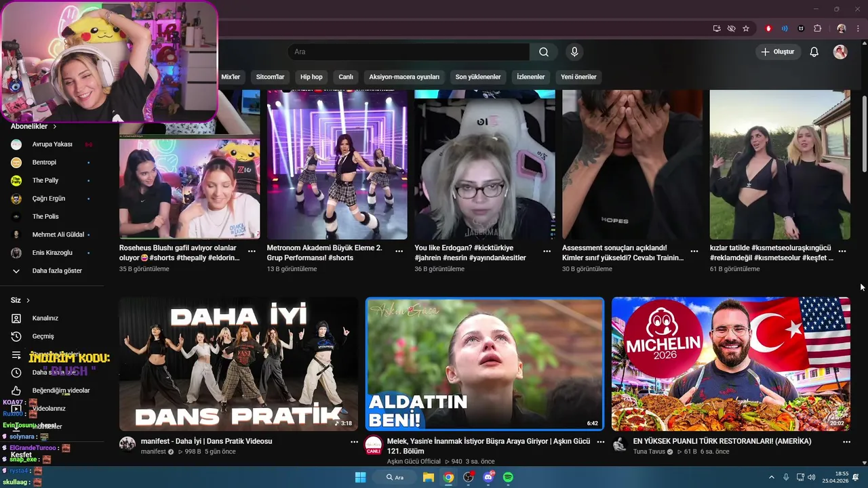This screenshot has height=488, width=868.
Task: Open options for Roseheus Blushı short
Action: pos(252,251)
